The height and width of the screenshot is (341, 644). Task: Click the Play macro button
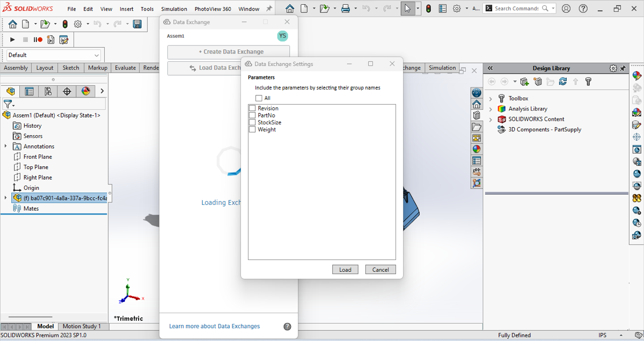pyautogui.click(x=12, y=40)
